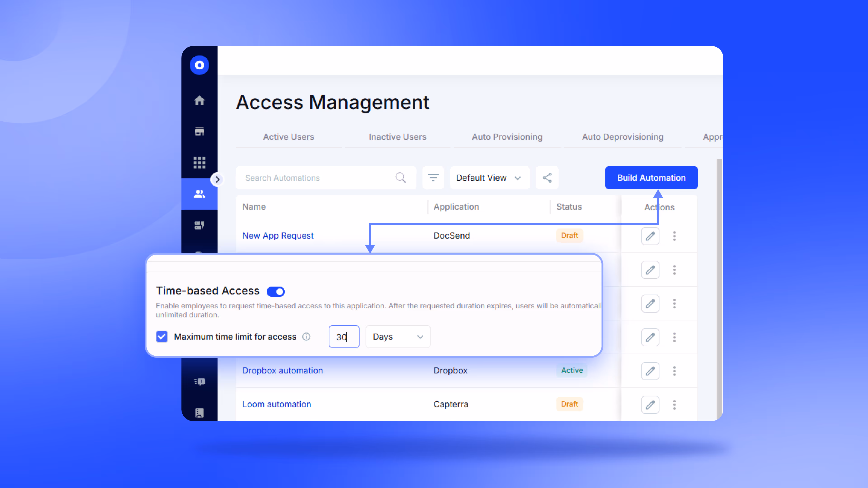Switch to the Active Users tab
Screen dimensions: 868x488
click(288, 137)
